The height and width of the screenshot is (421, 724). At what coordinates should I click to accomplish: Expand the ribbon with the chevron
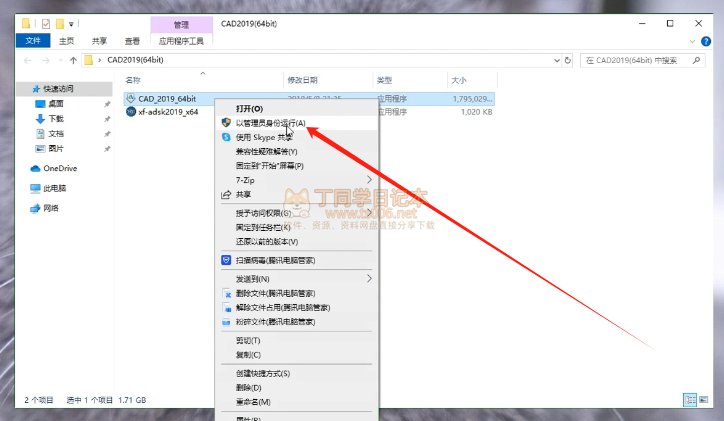click(x=692, y=42)
